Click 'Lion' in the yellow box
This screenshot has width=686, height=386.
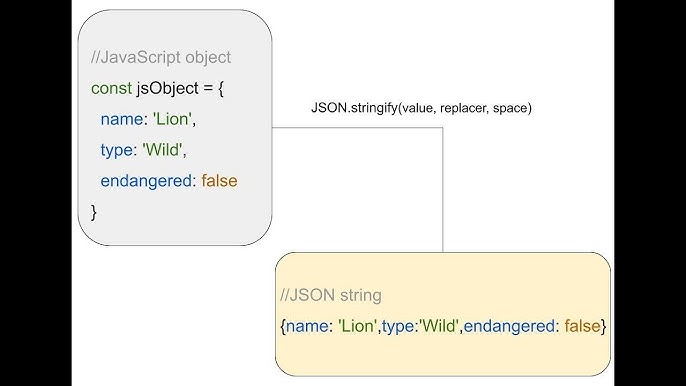[357, 326]
